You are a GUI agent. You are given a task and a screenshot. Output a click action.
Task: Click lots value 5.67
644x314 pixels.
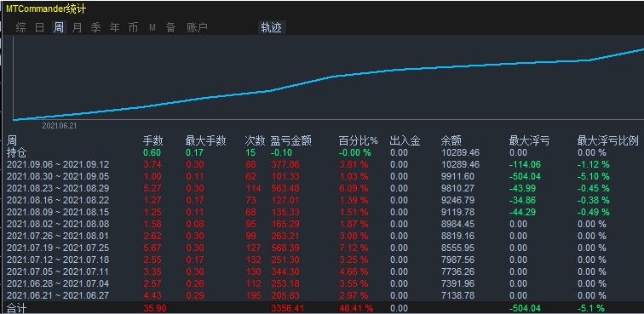pyautogui.click(x=152, y=248)
